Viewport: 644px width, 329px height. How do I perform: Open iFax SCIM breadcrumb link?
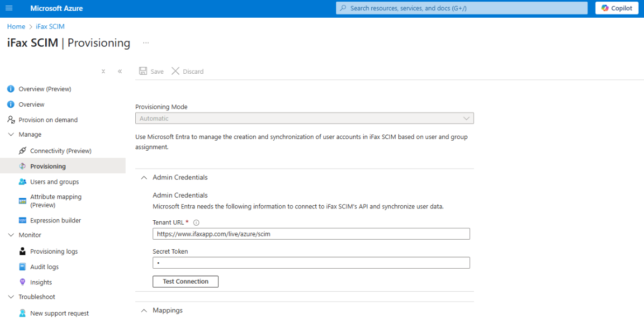click(50, 26)
